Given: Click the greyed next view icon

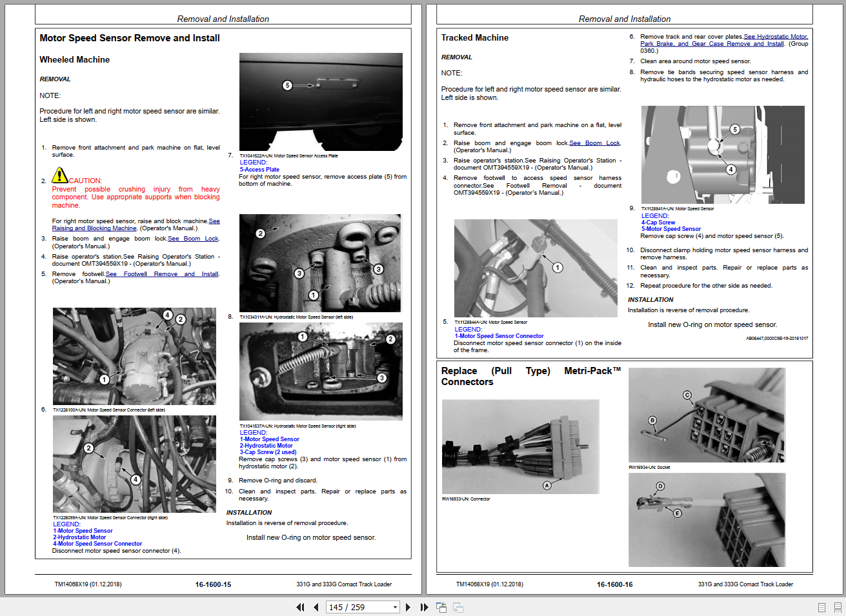Looking at the screenshot, I should (x=458, y=607).
